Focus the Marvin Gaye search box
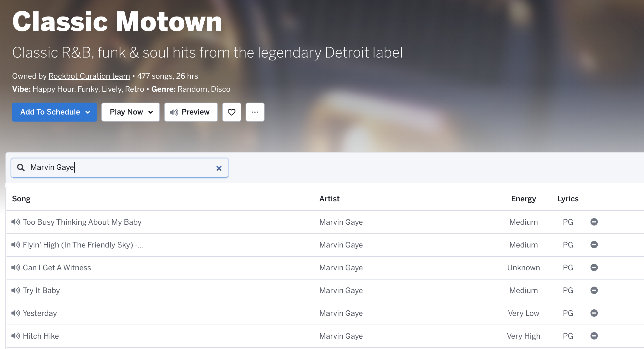 click(120, 168)
